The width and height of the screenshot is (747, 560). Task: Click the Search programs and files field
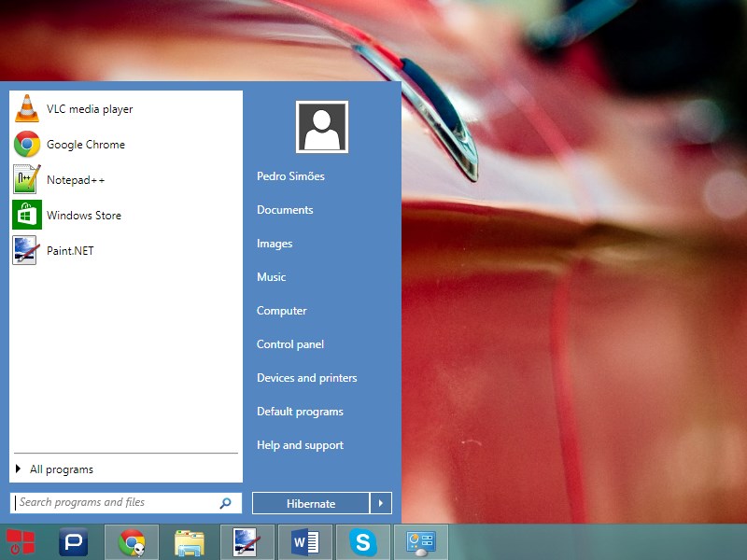click(112, 502)
